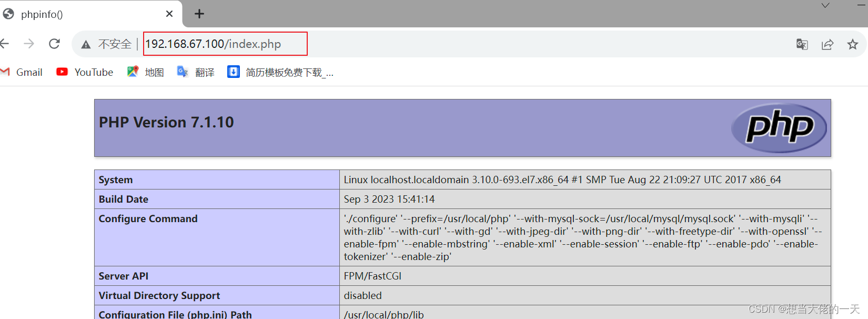
Task: Close the phpinfo() tab
Action: click(169, 14)
